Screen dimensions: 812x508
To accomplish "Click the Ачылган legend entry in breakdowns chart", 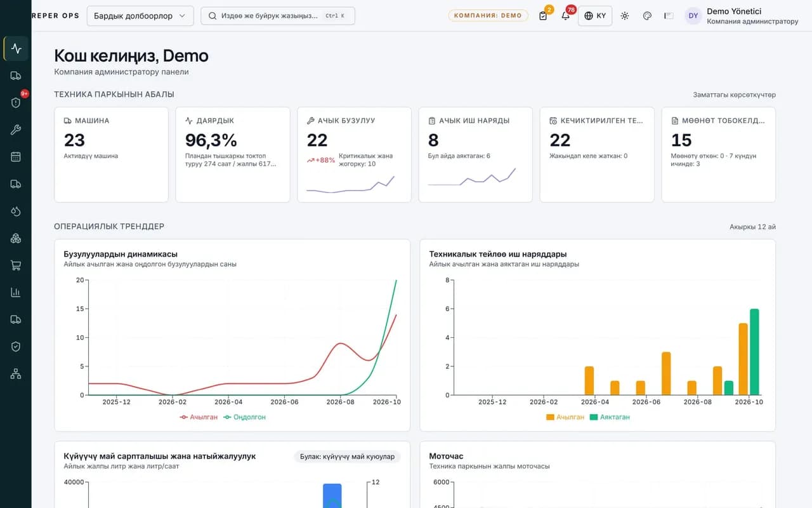I will (199, 417).
